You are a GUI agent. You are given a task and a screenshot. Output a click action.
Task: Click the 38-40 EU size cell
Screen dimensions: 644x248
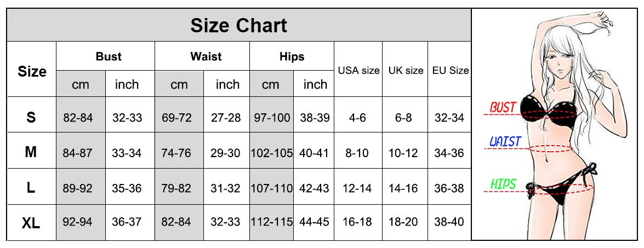click(448, 223)
